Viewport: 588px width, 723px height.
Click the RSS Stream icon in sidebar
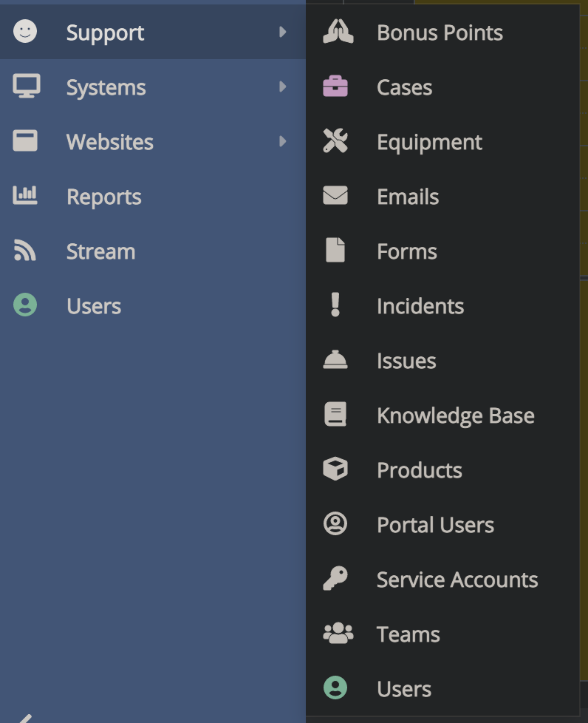[x=25, y=251]
